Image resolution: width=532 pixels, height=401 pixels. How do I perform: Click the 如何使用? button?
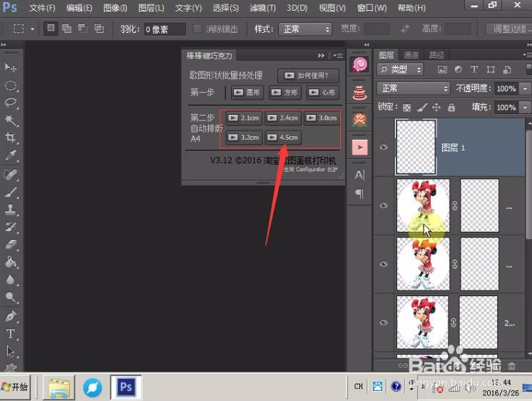(x=308, y=76)
